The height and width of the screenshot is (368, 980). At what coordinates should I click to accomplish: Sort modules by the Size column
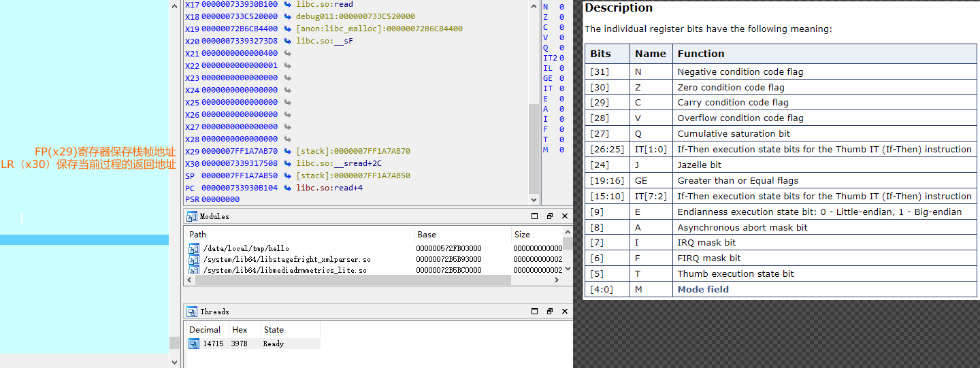(x=537, y=234)
